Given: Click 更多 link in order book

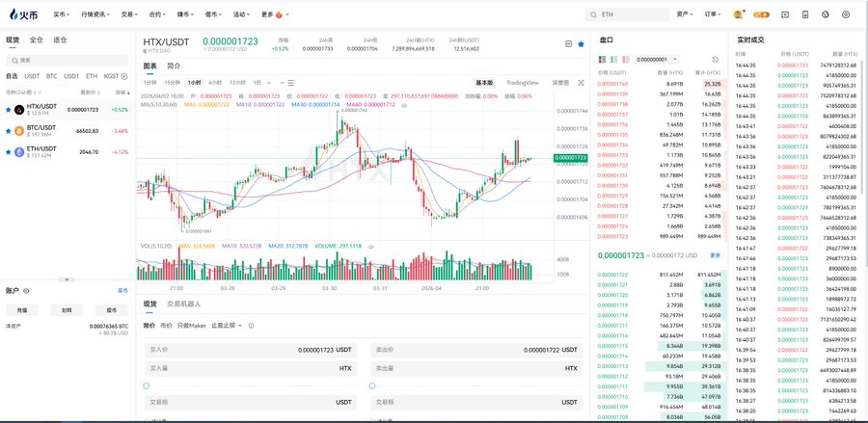Looking at the screenshot, I should click(716, 255).
